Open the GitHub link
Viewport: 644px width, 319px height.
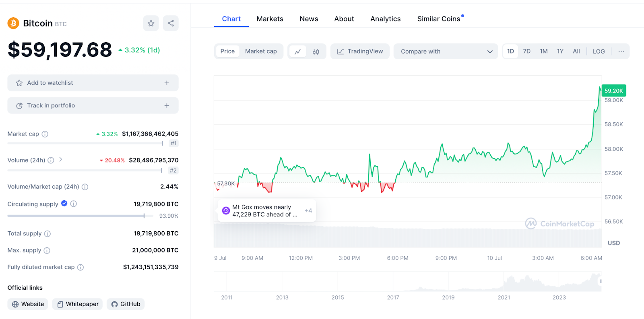(126, 304)
